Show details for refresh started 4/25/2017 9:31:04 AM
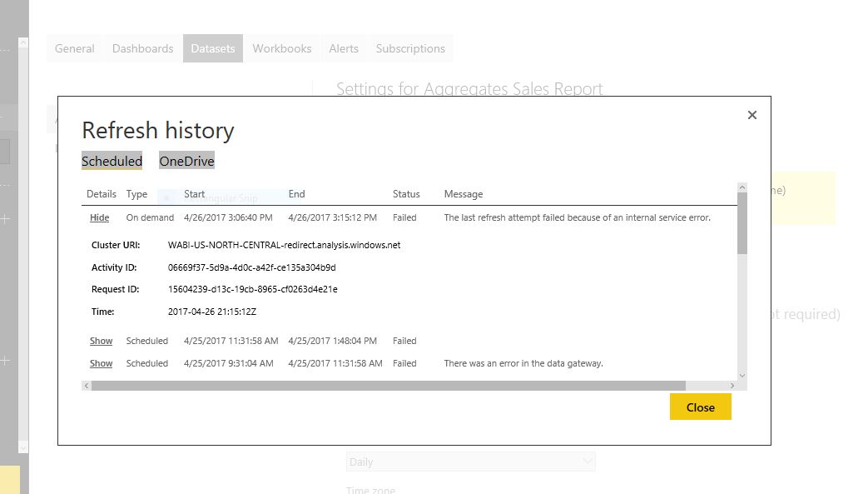Image resolution: width=868 pixels, height=494 pixels. click(x=102, y=364)
